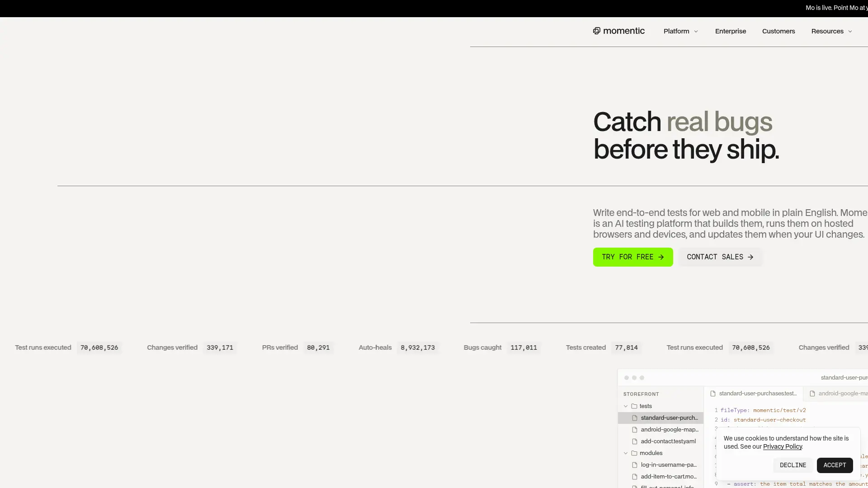
Task: Click the TRY FOR FREE button
Action: click(x=632, y=257)
